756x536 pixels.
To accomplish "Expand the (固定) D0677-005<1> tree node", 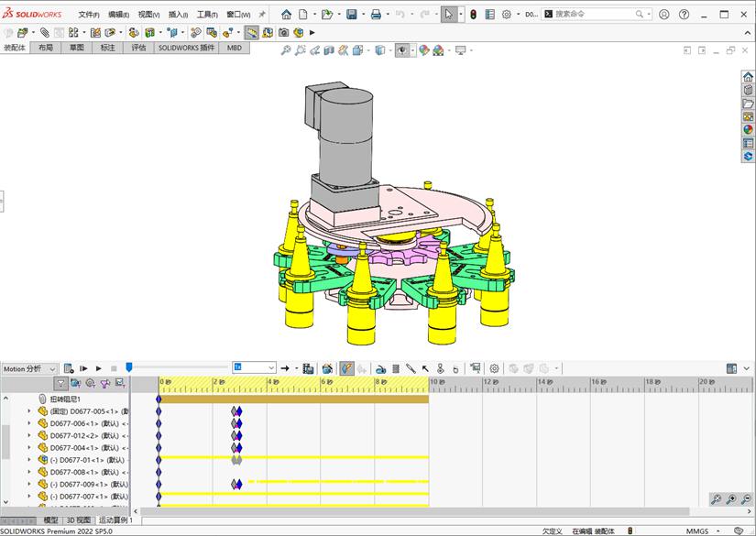I will click(x=29, y=411).
